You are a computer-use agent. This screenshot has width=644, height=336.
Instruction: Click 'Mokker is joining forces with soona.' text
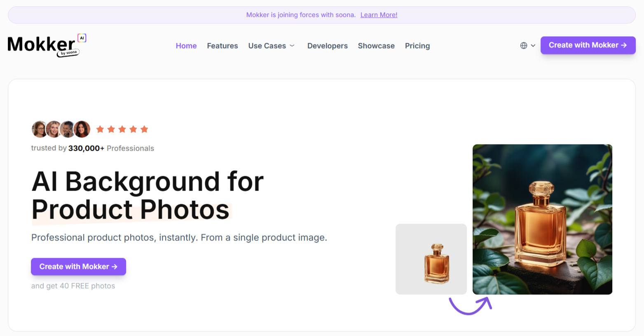pos(301,15)
